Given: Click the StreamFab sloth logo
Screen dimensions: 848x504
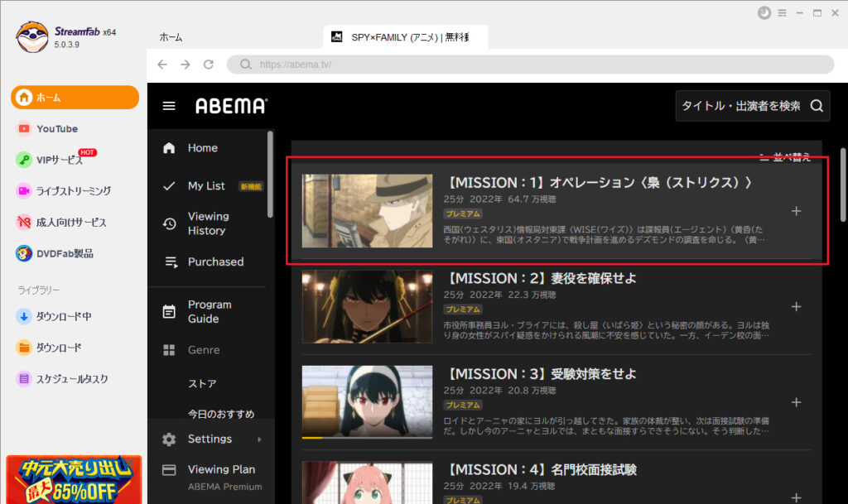Looking at the screenshot, I should 32,36.
